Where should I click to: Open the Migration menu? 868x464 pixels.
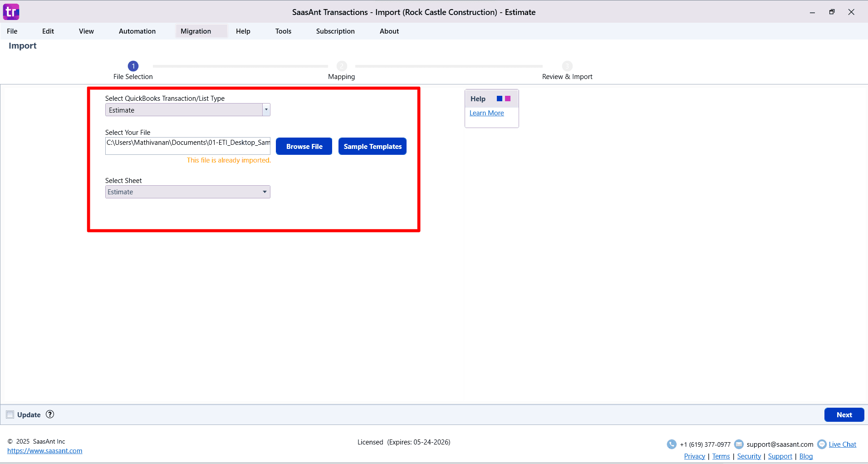pos(196,31)
